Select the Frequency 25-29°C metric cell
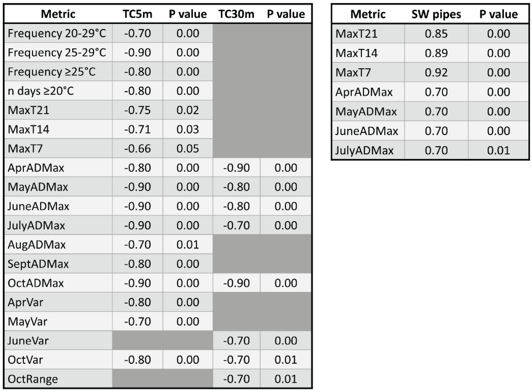Screen dimensions: 532x392 57,52
